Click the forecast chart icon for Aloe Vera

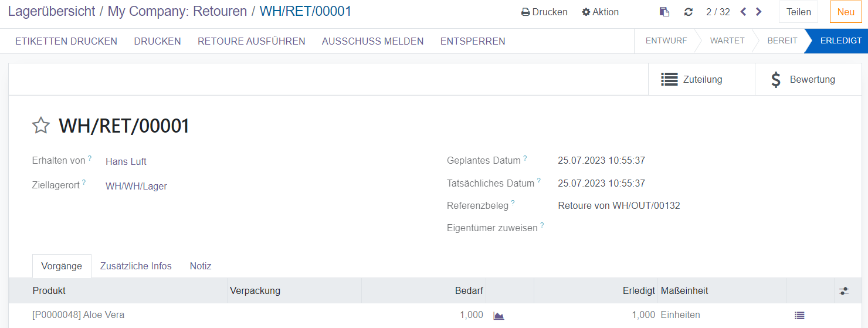[499, 316]
